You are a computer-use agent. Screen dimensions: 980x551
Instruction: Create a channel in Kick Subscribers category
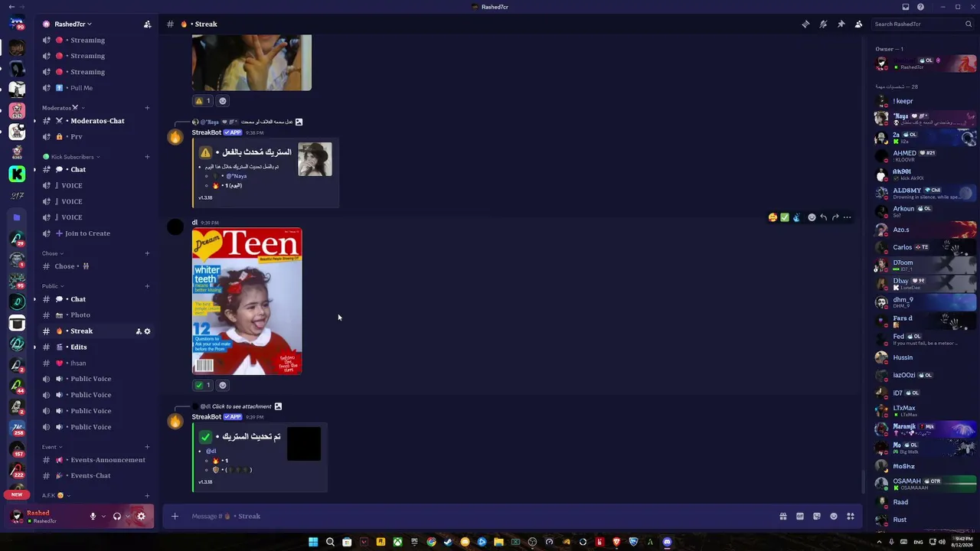point(147,157)
